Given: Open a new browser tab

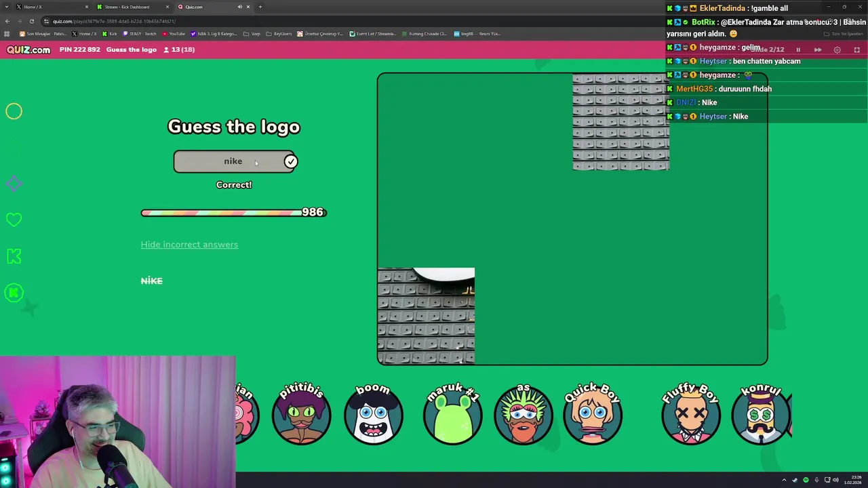Looking at the screenshot, I should 260,7.
